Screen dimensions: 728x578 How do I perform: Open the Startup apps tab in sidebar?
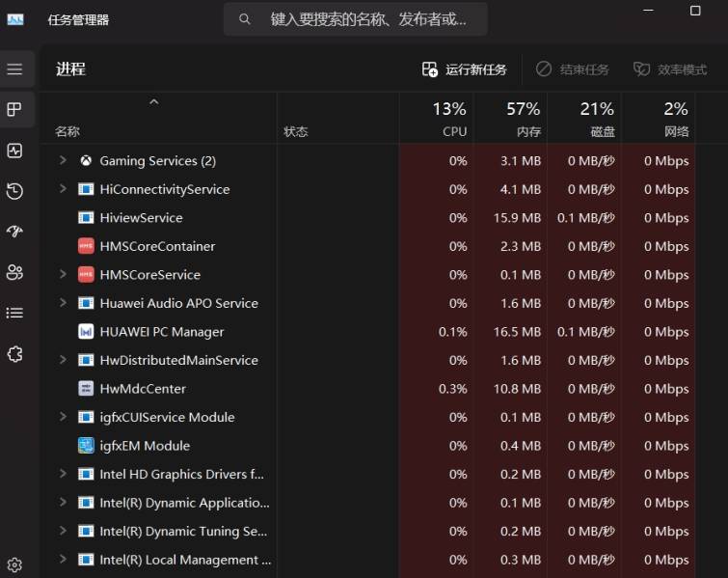(x=14, y=232)
